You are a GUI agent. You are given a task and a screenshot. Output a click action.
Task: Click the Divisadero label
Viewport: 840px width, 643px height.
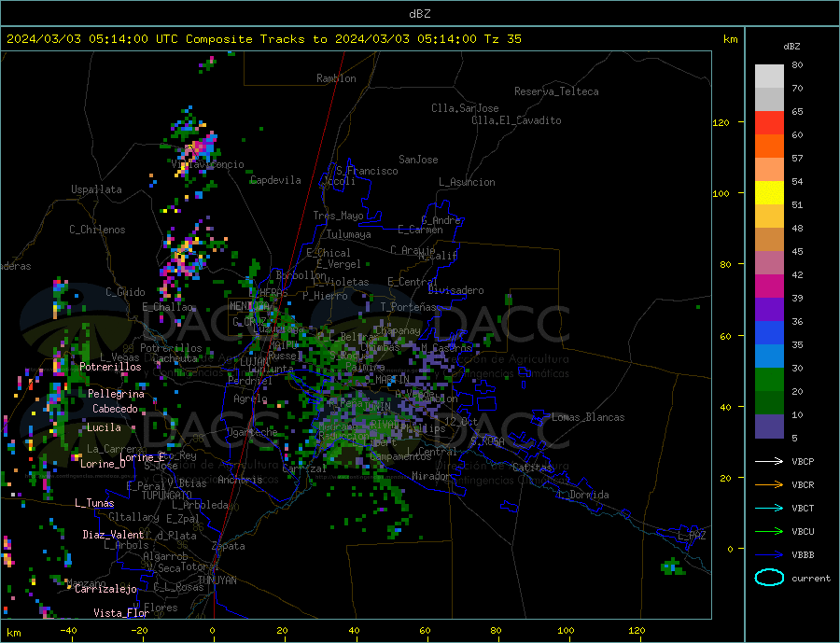tap(455, 290)
